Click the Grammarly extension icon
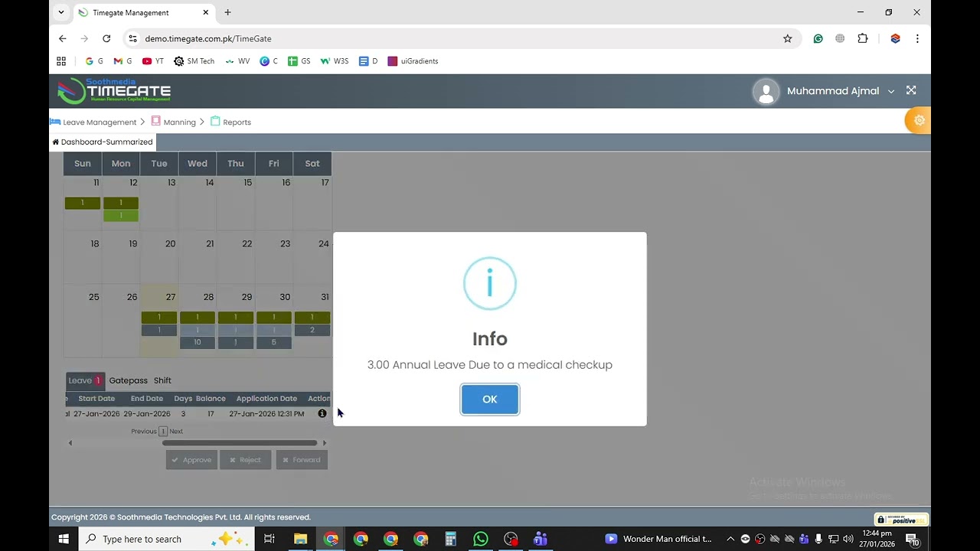The image size is (980, 551). pyautogui.click(x=818, y=38)
